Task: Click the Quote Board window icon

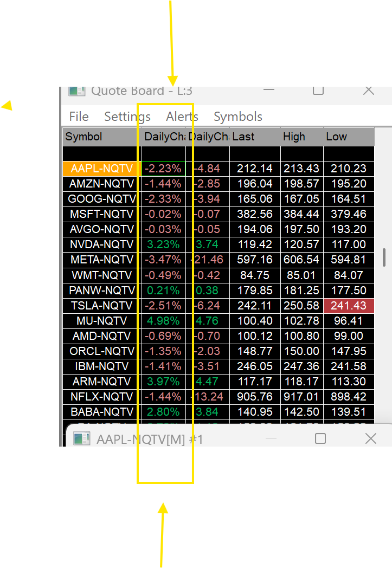Action: tap(77, 91)
